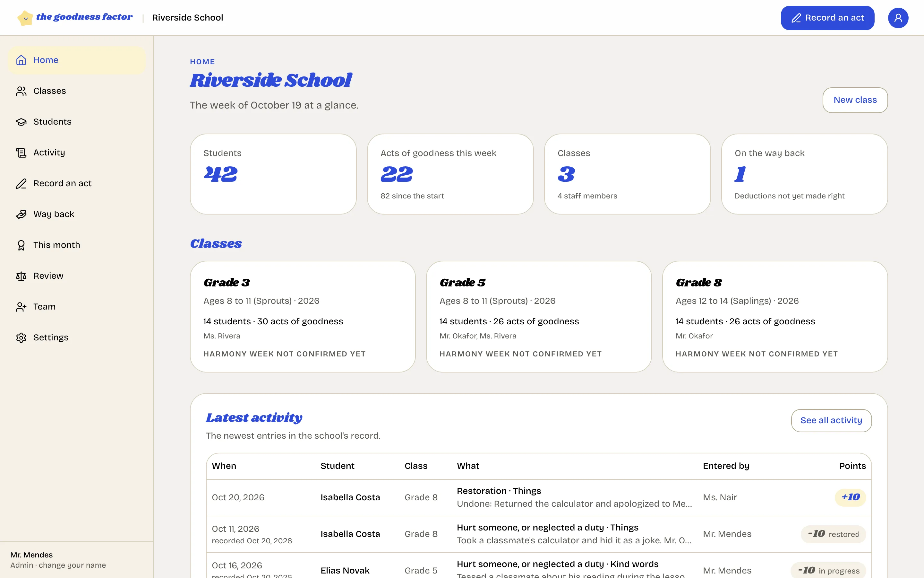Click the Points column header
This screenshot has height=578, width=924.
point(852,466)
